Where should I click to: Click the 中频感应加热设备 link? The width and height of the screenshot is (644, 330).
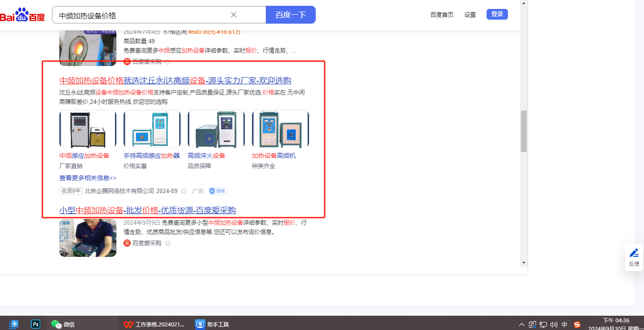tap(84, 156)
